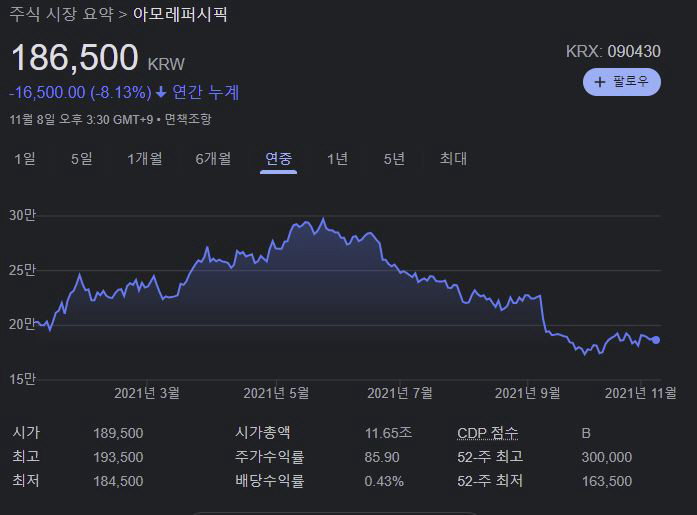Open the 1년 chart range tab
Screen dimensions: 697x515
337,159
